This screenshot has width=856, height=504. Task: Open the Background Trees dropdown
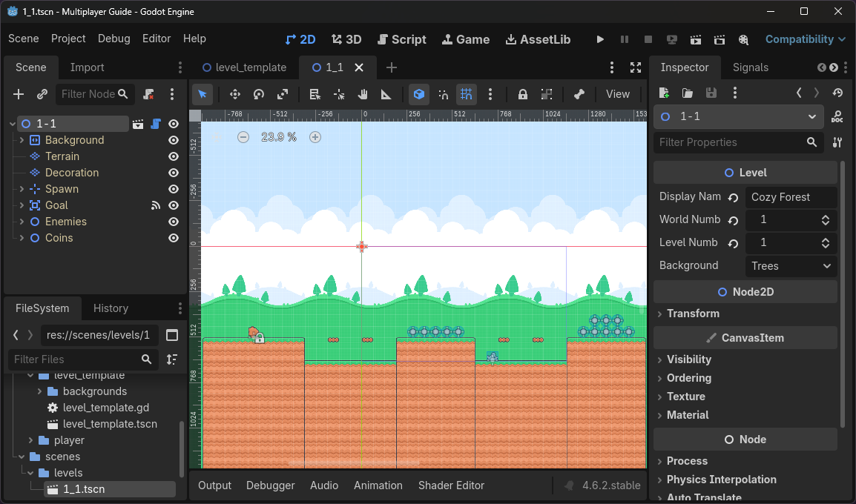coord(791,266)
